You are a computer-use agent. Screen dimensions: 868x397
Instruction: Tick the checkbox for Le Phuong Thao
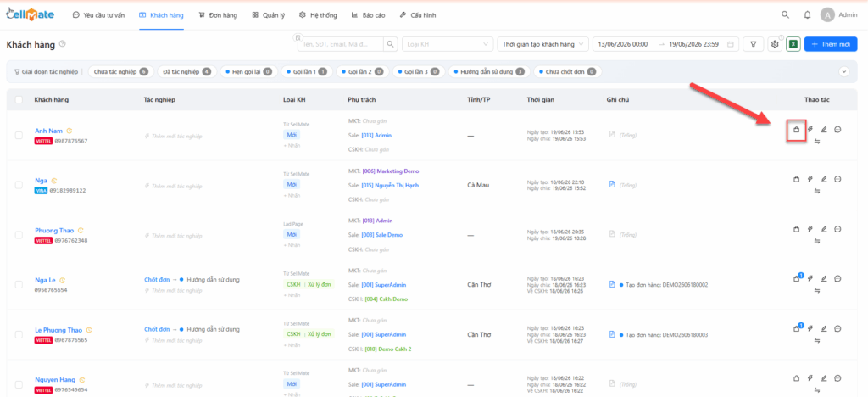pyautogui.click(x=19, y=334)
